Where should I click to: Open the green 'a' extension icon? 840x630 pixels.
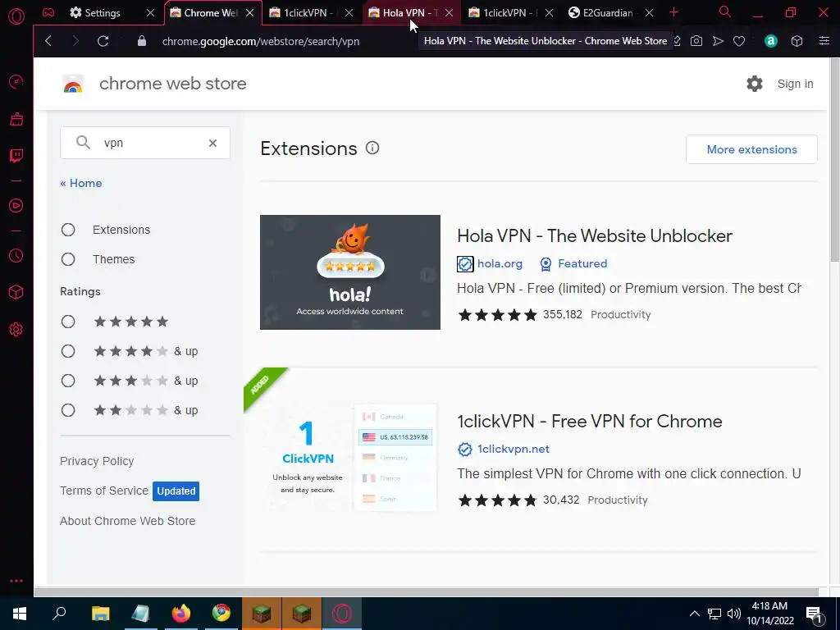(x=771, y=41)
